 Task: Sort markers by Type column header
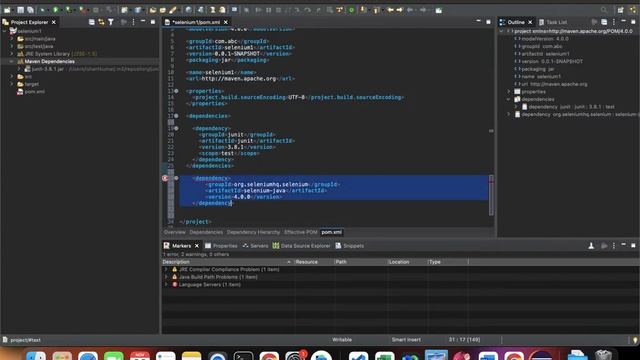coord(447,262)
